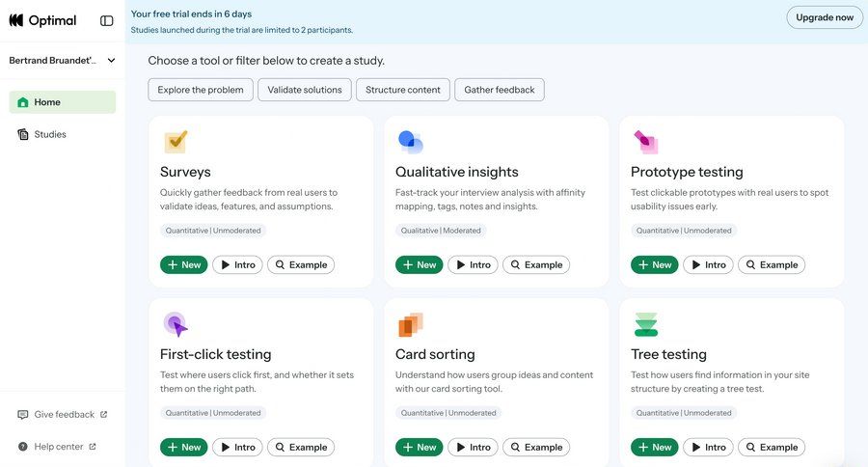868x467 pixels.
Task: Click the Prototype testing icon
Action: [645, 142]
